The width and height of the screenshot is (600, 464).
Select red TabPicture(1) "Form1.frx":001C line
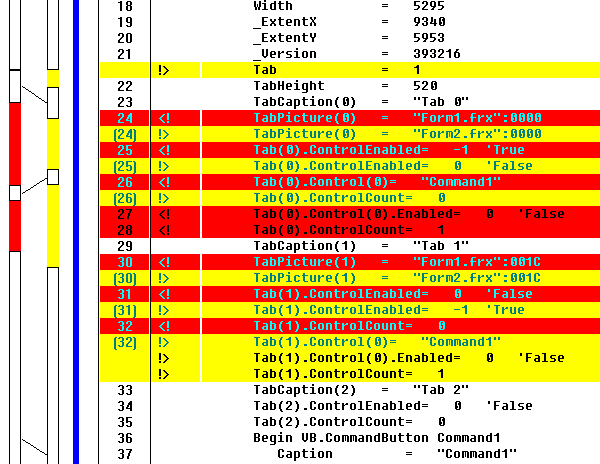[401, 262]
